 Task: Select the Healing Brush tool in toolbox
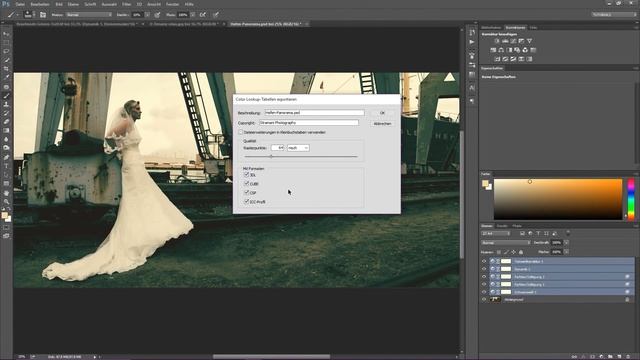(6, 87)
